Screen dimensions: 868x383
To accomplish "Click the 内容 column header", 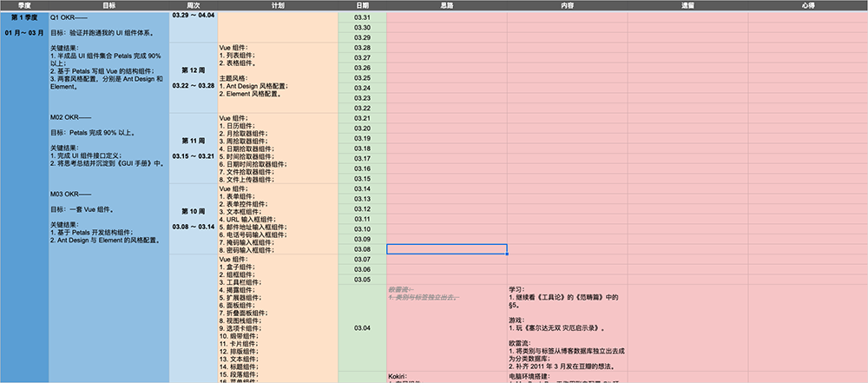I will [567, 5].
